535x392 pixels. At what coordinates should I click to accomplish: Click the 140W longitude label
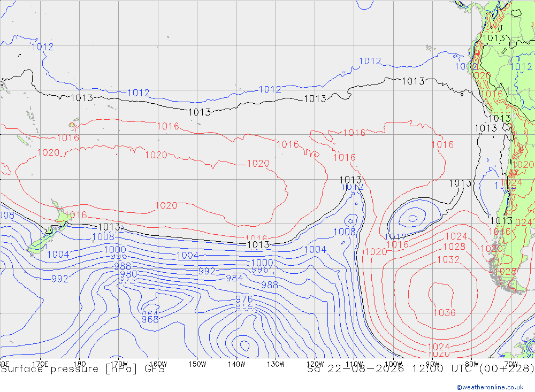[x=236, y=364]
